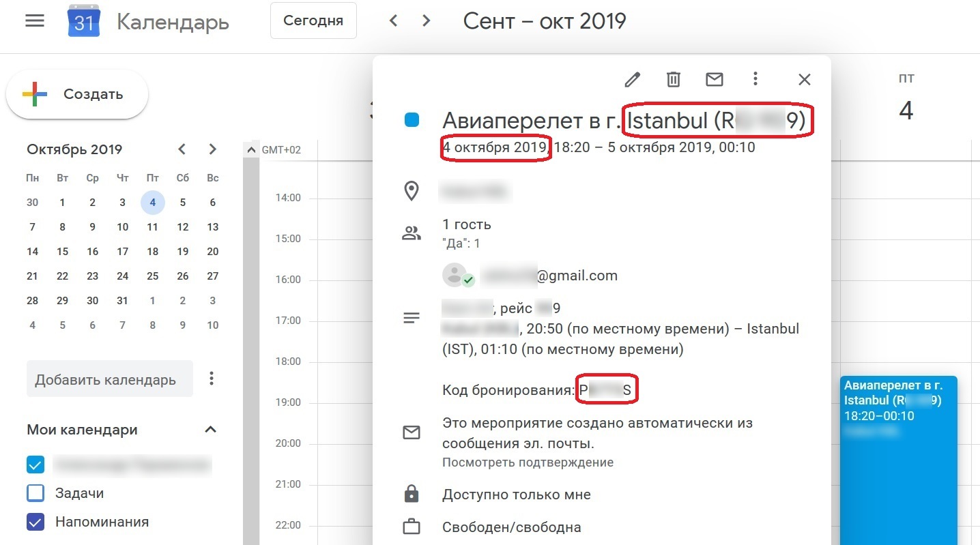980x545 pixels.
Task: Go to previous month in mini calendar
Action: tap(182, 149)
